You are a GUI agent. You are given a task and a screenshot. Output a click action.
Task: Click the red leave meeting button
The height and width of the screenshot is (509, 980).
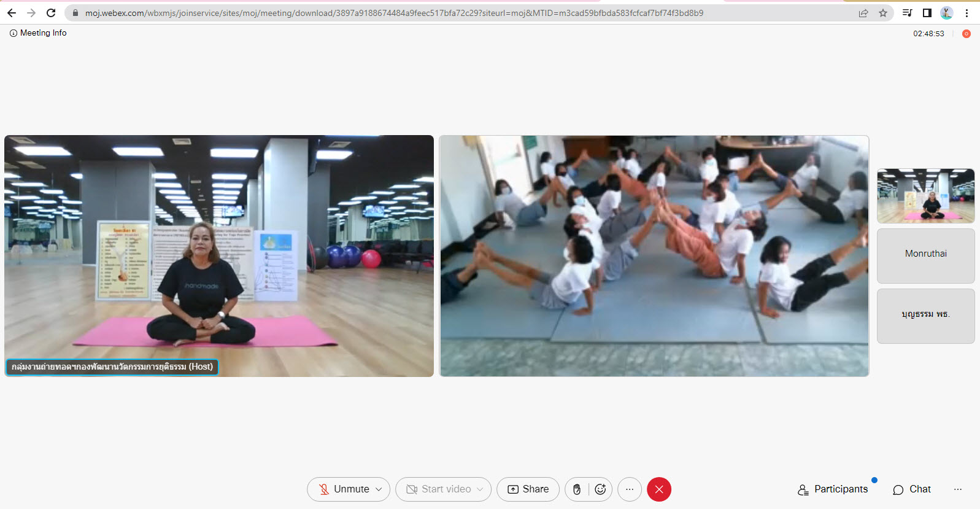658,489
